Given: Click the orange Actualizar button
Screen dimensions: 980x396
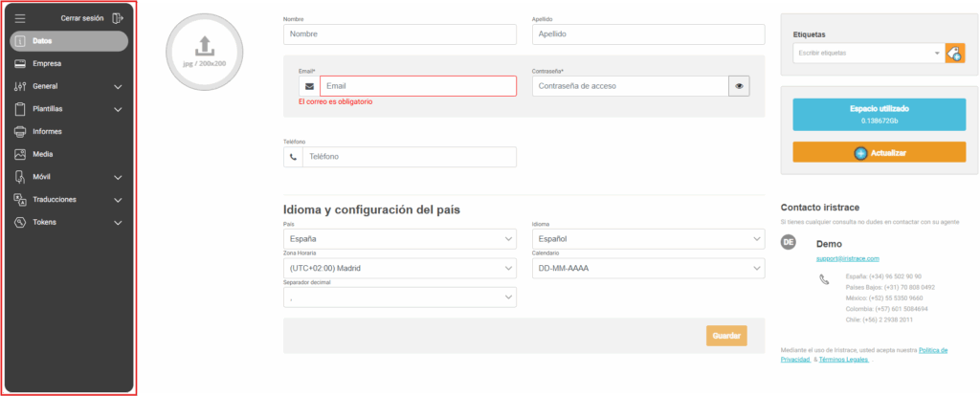Looking at the screenshot, I should (x=879, y=152).
